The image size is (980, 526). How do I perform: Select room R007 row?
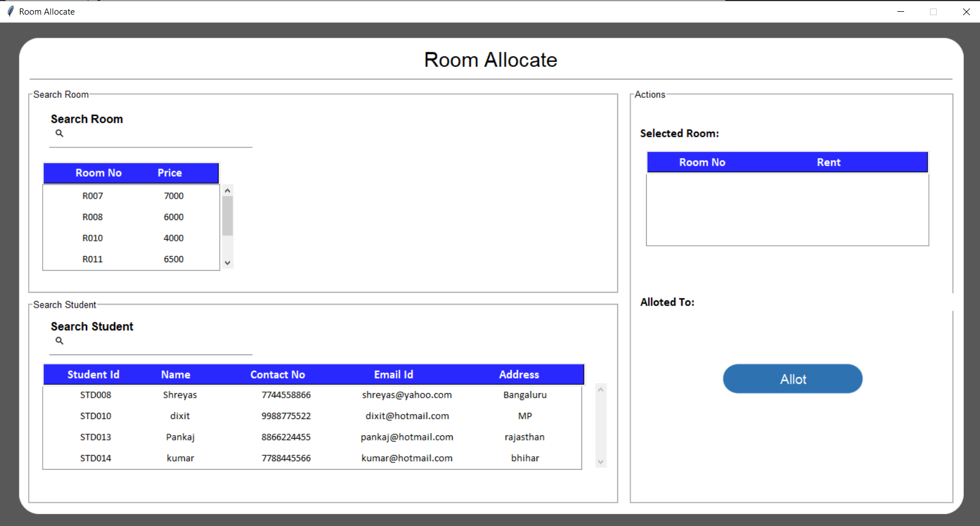131,196
